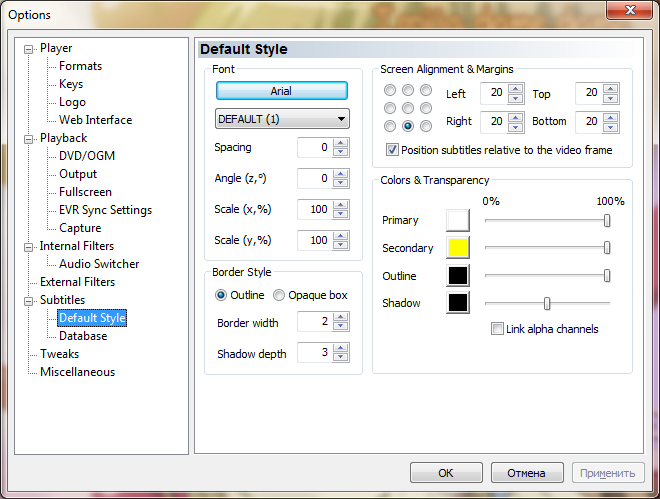
Task: Select Audio Switcher in the tree
Action: point(99,264)
